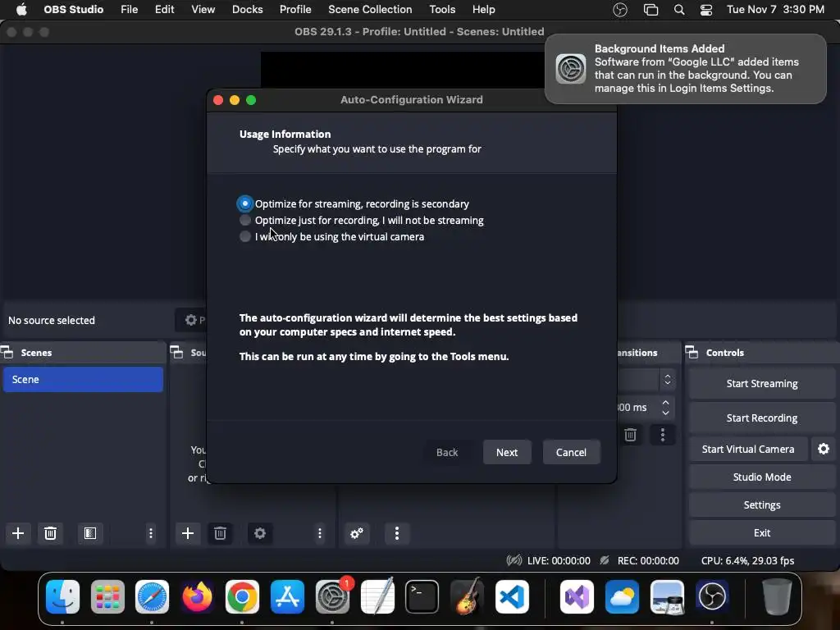Image resolution: width=840 pixels, height=630 pixels.
Task: Open Sources panel three-dot options menu
Action: [320, 533]
